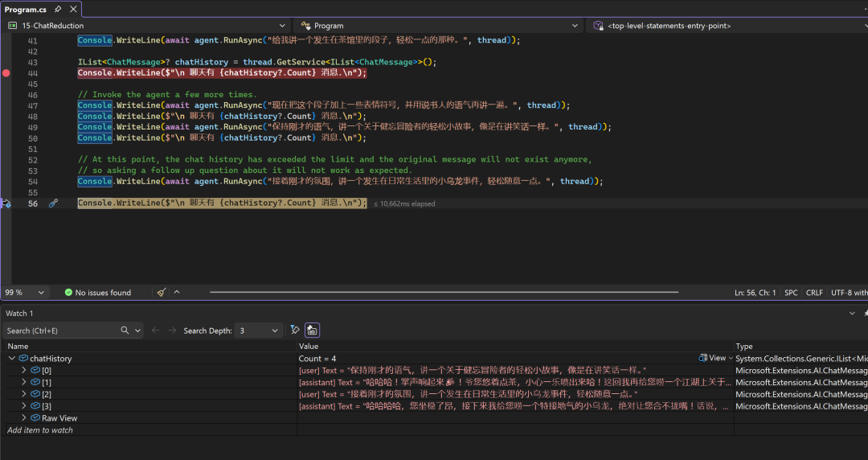
Task: Click the highlighted Watch toolbar icon beside the filter
Action: (x=312, y=331)
